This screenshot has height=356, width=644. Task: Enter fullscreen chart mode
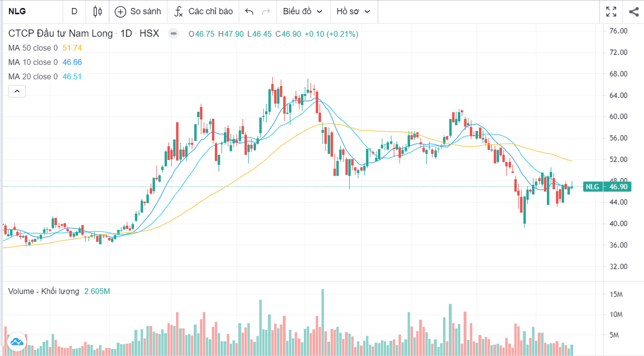pos(611,11)
